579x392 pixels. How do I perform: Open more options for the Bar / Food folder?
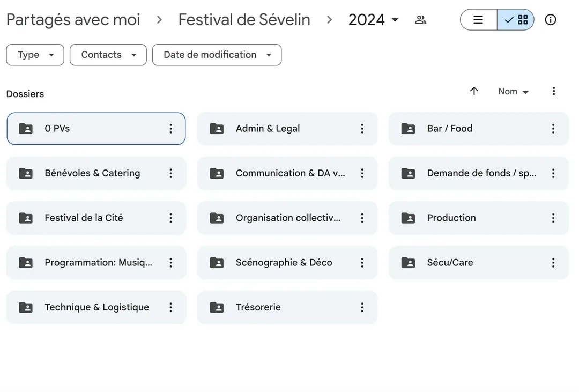click(x=553, y=129)
